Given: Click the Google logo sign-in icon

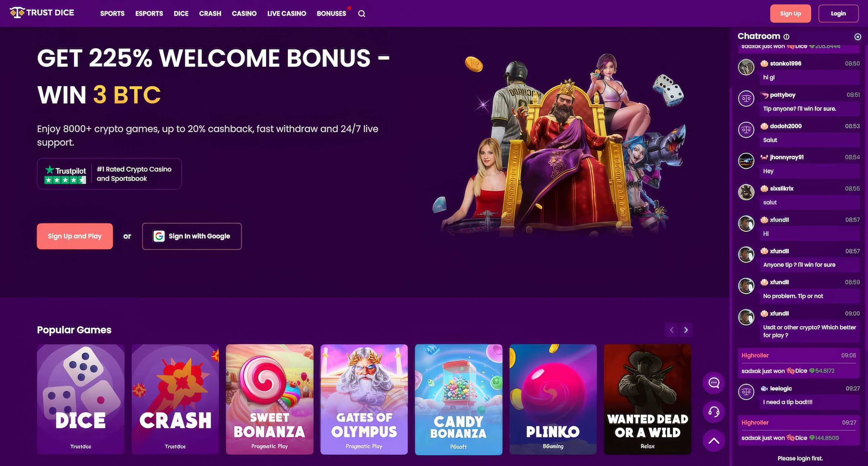Looking at the screenshot, I should [x=159, y=236].
